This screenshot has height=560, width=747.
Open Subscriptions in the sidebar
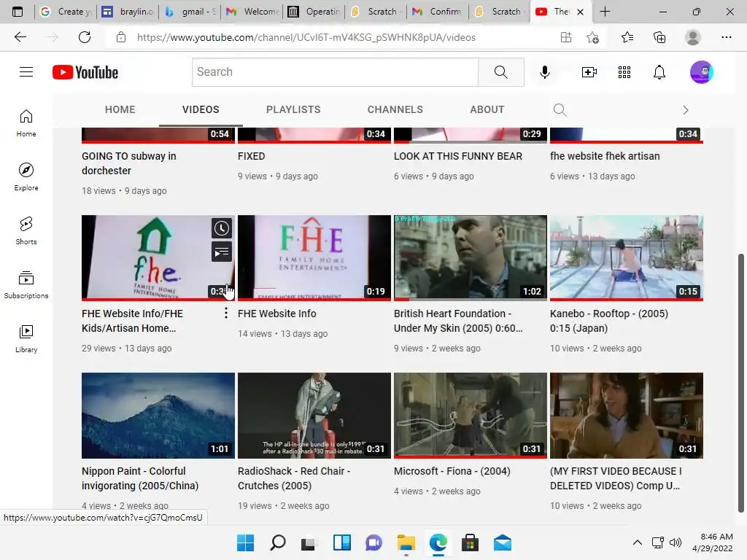[26, 284]
